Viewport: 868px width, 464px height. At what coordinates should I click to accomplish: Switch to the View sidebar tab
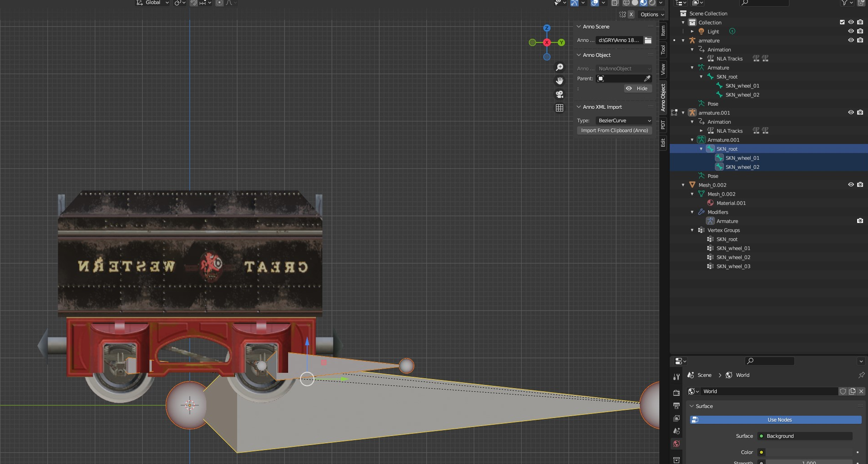[x=663, y=69]
